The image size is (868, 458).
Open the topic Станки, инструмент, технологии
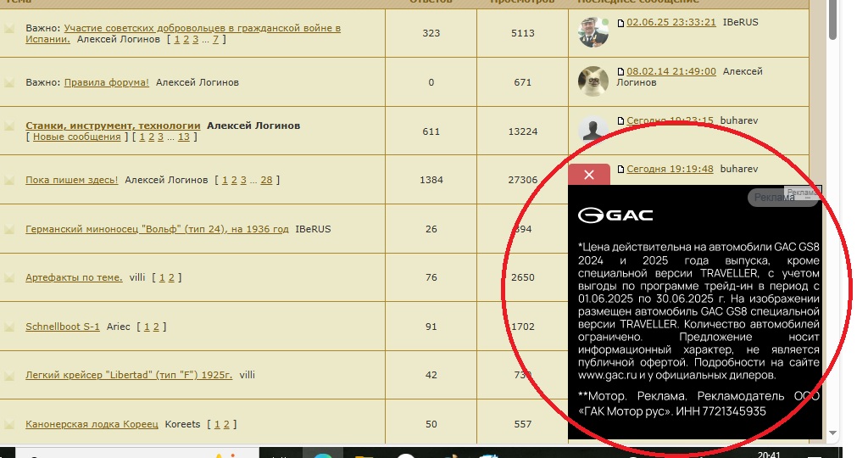[x=113, y=126]
